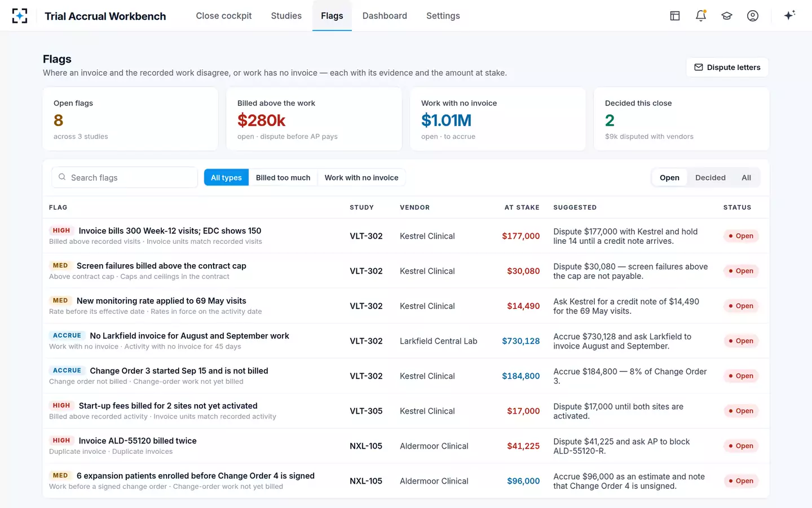
Task: Open flag 'New monitoring rate applied to 69 May visits'
Action: [x=406, y=306]
